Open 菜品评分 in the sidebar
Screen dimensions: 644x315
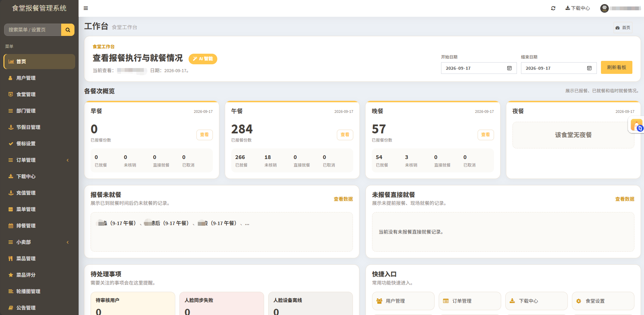[39, 275]
